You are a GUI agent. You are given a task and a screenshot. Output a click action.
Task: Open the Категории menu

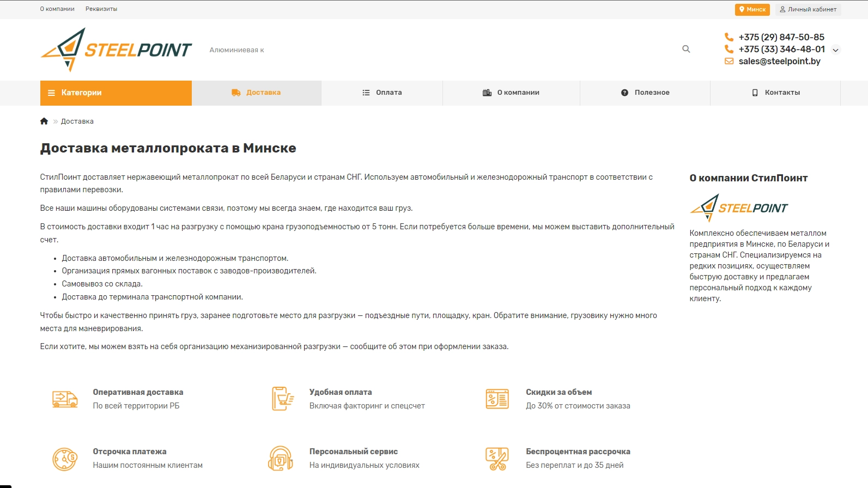coord(116,93)
